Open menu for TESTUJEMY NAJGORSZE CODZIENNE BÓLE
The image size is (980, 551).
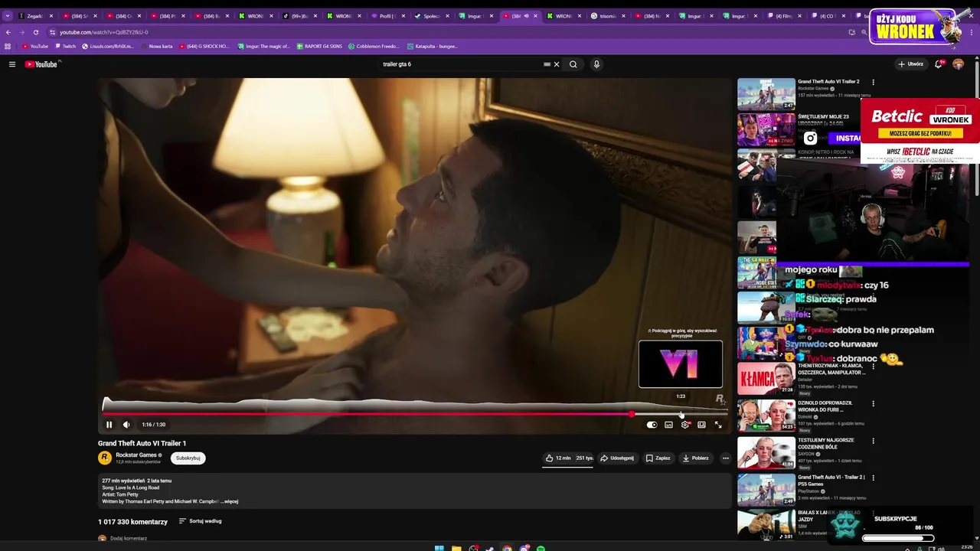873,441
